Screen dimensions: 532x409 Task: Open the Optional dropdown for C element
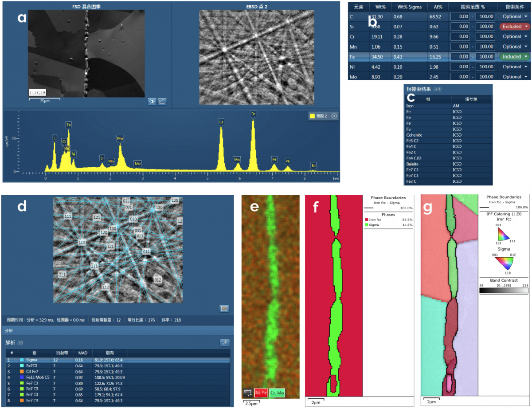(515, 16)
